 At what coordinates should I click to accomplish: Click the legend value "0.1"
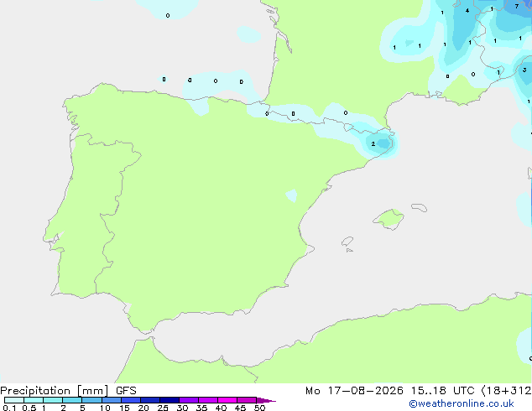click(x=9, y=408)
